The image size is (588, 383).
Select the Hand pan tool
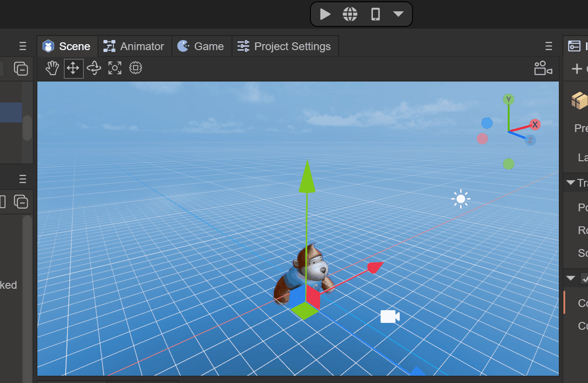[52, 68]
